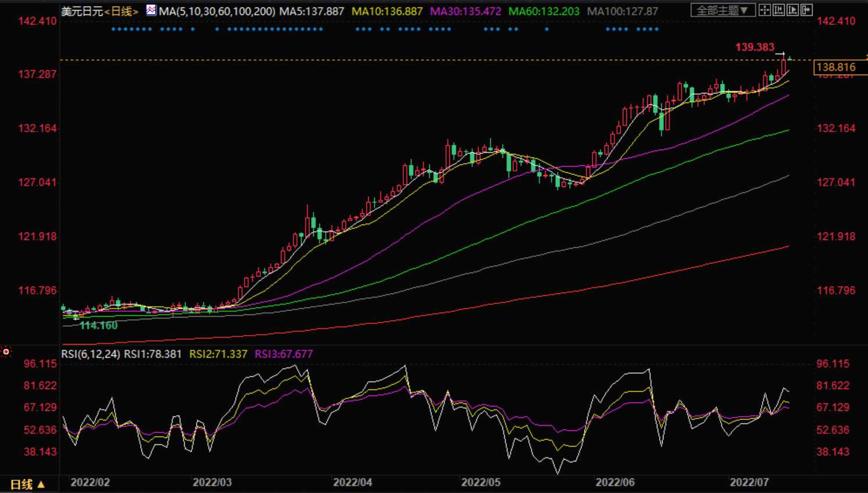Screen dimensions: 868x493
Task: Expand the 日线 period selector at bottom left
Action: pos(27,484)
